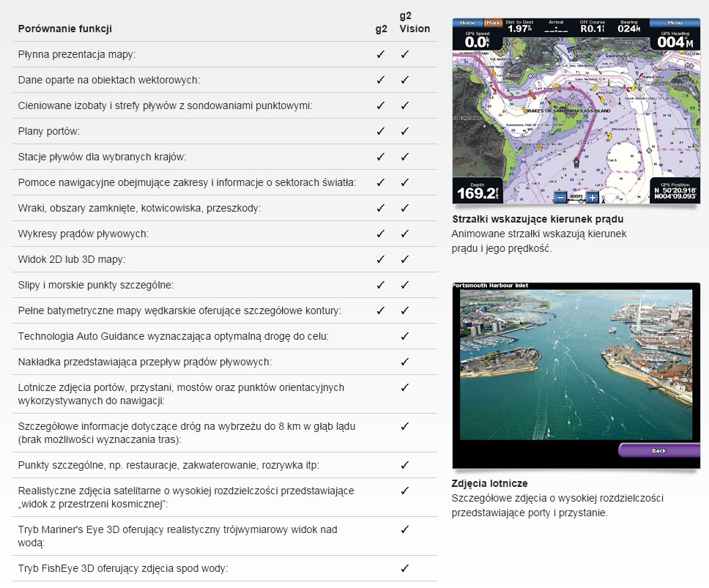
Task: Click the zoom out minus button on chart
Action: click(x=560, y=197)
